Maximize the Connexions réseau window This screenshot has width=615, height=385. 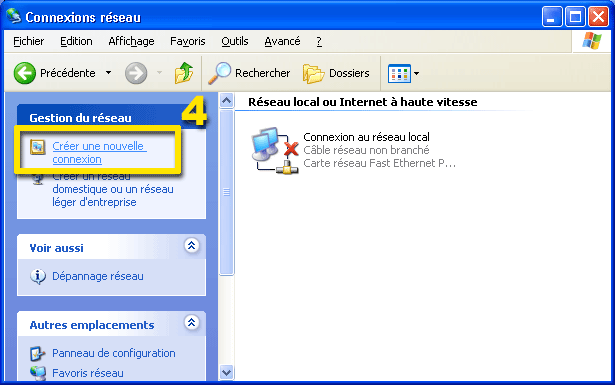(x=575, y=16)
